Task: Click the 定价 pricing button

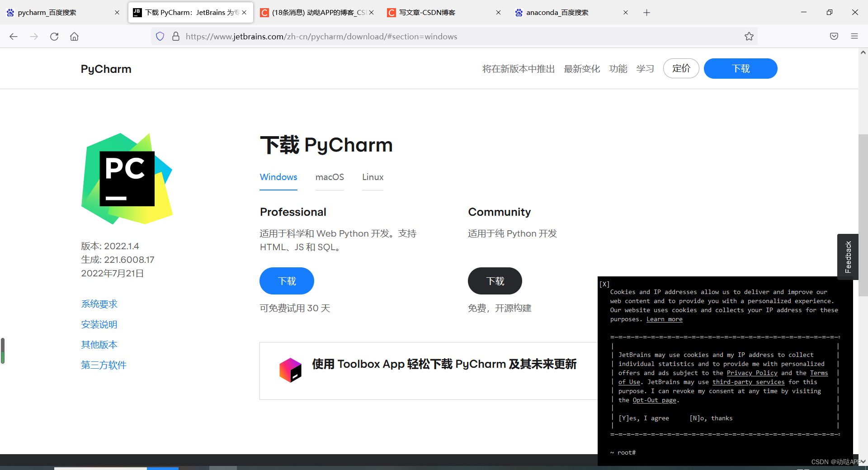Action: [681, 68]
